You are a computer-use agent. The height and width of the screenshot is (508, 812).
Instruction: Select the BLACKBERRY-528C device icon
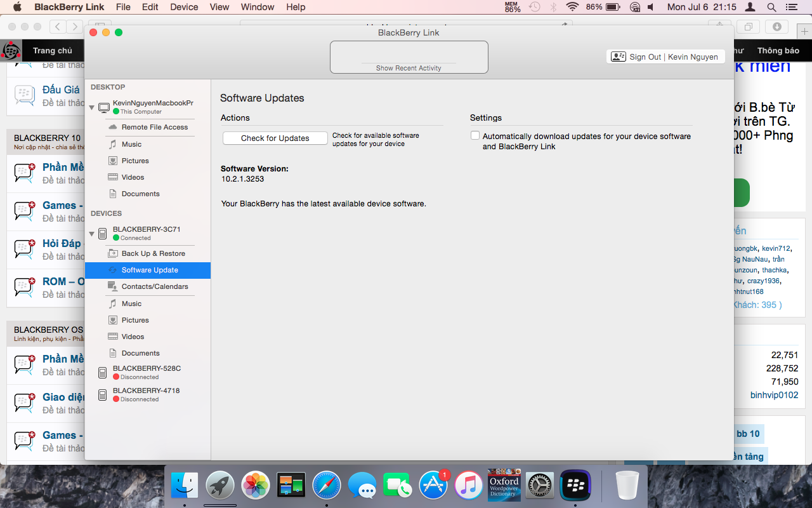pos(103,373)
